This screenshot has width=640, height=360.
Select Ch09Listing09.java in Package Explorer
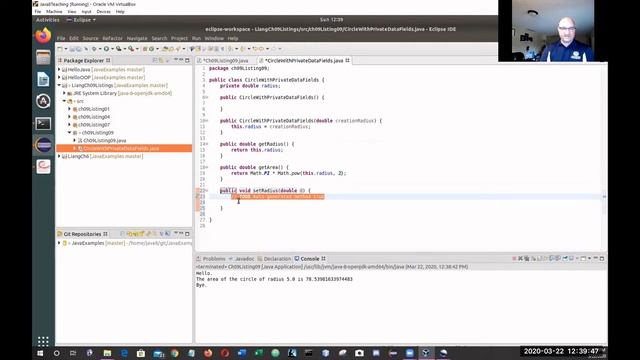(104, 140)
